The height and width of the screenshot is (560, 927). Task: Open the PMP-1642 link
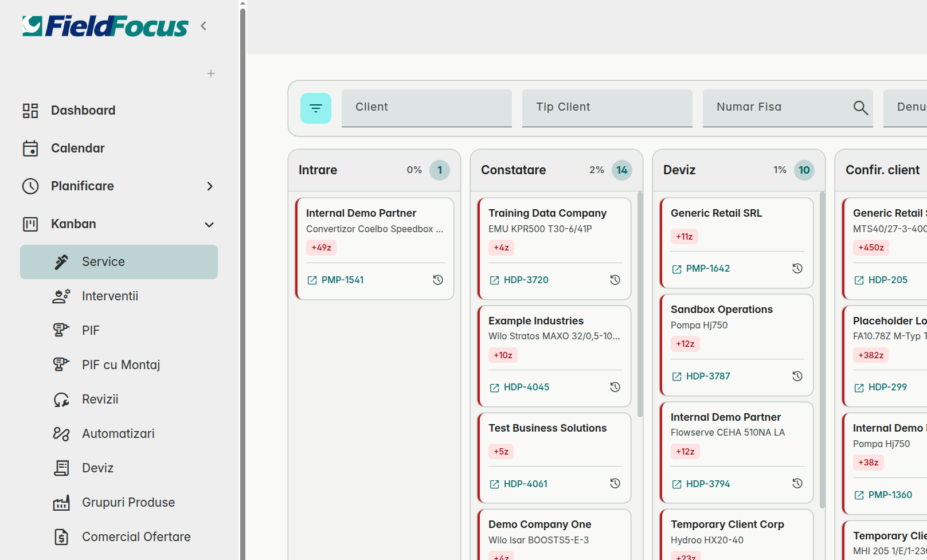[x=701, y=269]
